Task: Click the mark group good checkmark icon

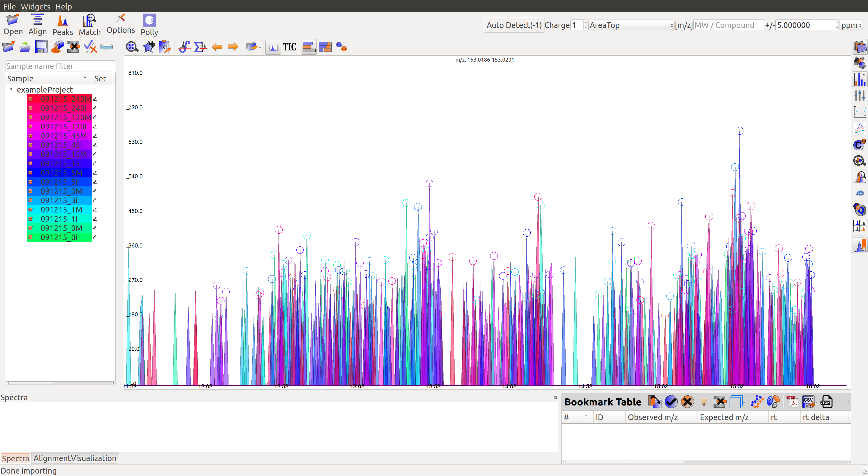Action: [671, 402]
